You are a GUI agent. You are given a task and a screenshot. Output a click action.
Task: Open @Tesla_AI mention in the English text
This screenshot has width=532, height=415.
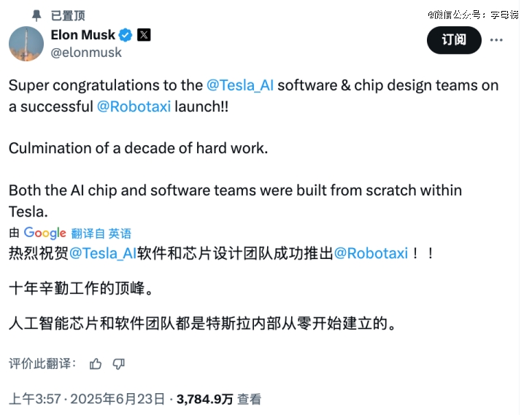pos(242,85)
